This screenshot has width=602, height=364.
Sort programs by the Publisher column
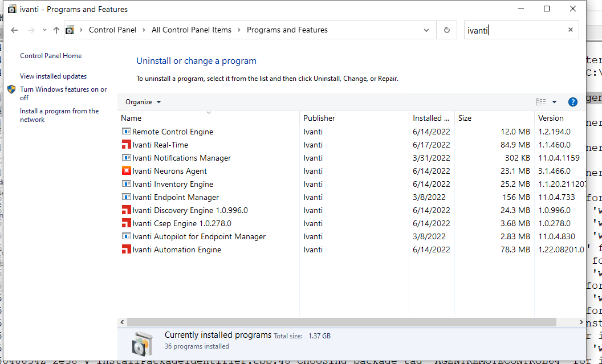[x=319, y=118]
